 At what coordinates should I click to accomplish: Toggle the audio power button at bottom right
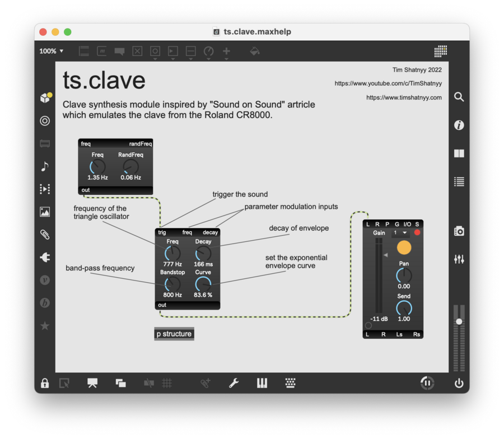pyautogui.click(x=459, y=383)
